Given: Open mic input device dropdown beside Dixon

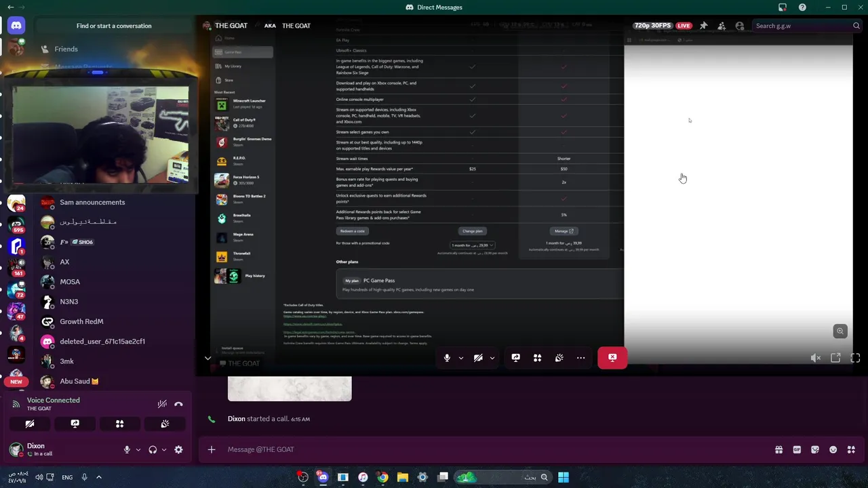Looking at the screenshot, I should [x=138, y=449].
